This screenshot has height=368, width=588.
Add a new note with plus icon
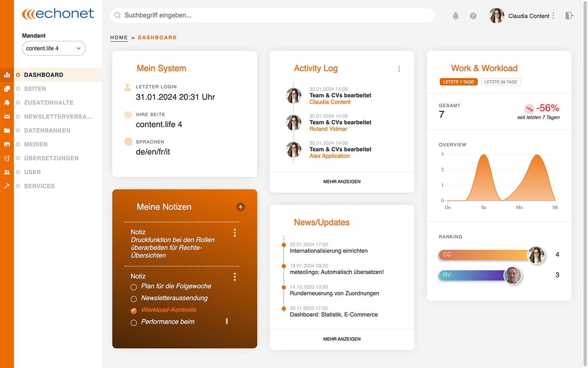pyautogui.click(x=241, y=207)
